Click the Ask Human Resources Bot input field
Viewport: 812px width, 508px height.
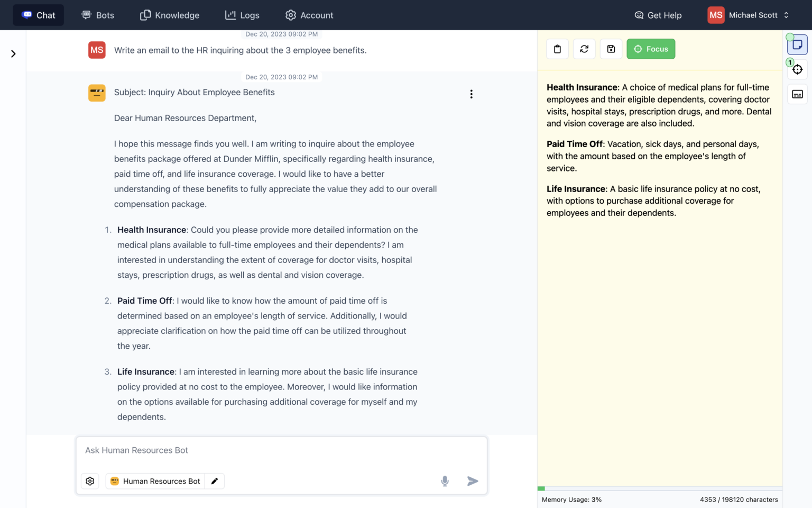pos(281,450)
